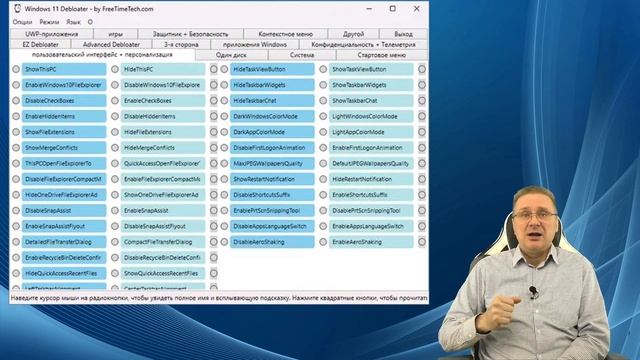The width and height of the screenshot is (640, 360).
Task: Switch to the Система tab
Action: tap(302, 55)
